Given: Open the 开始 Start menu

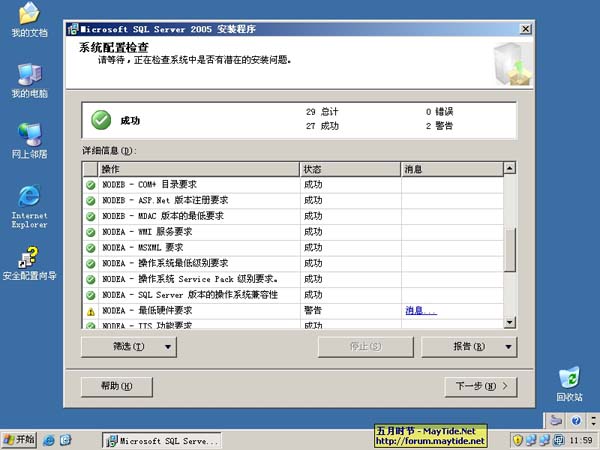Looking at the screenshot, I should 19,440.
